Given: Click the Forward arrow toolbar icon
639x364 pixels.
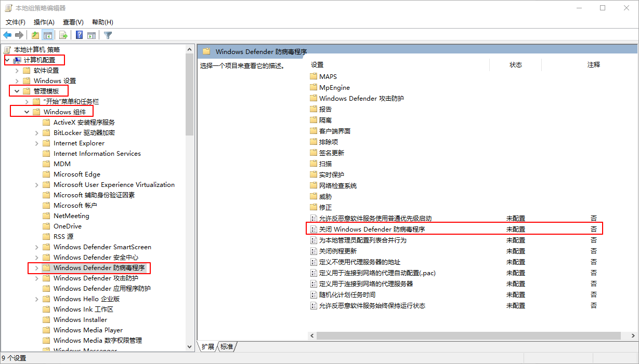Looking at the screenshot, I should point(19,35).
